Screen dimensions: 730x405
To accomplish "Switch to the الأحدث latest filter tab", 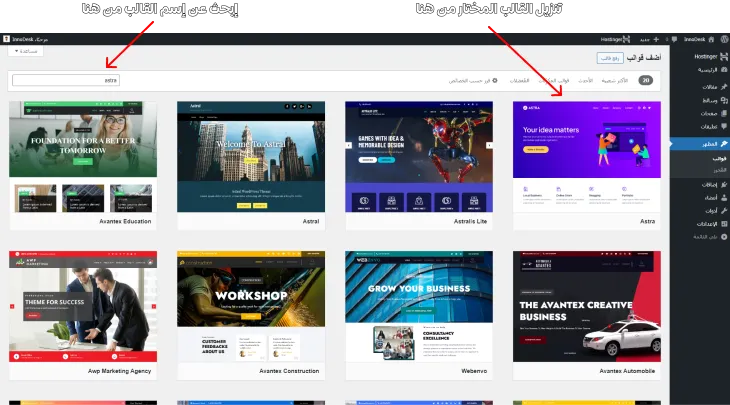I will (586, 81).
